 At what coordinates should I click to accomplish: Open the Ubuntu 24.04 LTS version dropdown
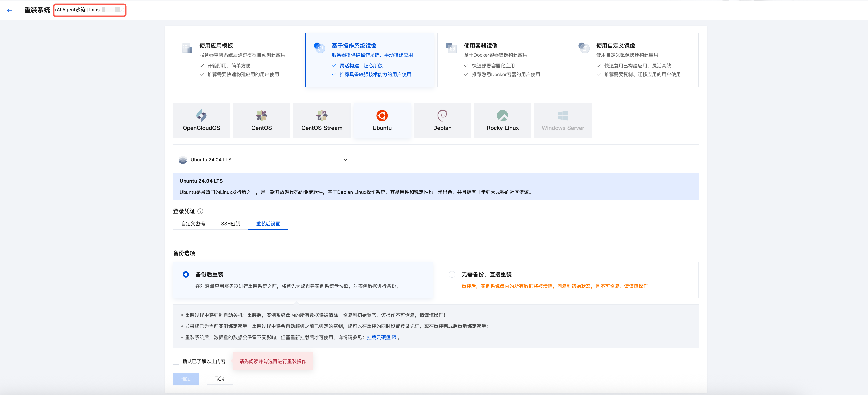click(x=262, y=160)
